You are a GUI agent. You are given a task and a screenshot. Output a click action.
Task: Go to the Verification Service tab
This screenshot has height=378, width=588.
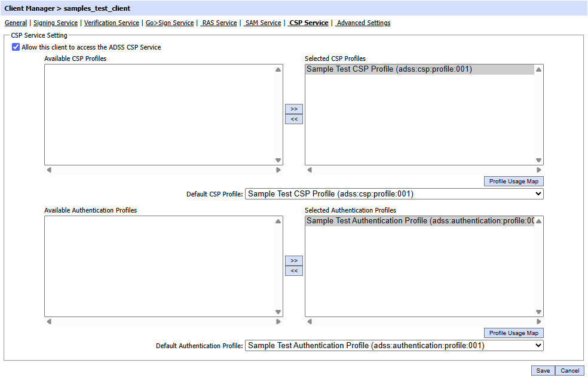pyautogui.click(x=112, y=23)
